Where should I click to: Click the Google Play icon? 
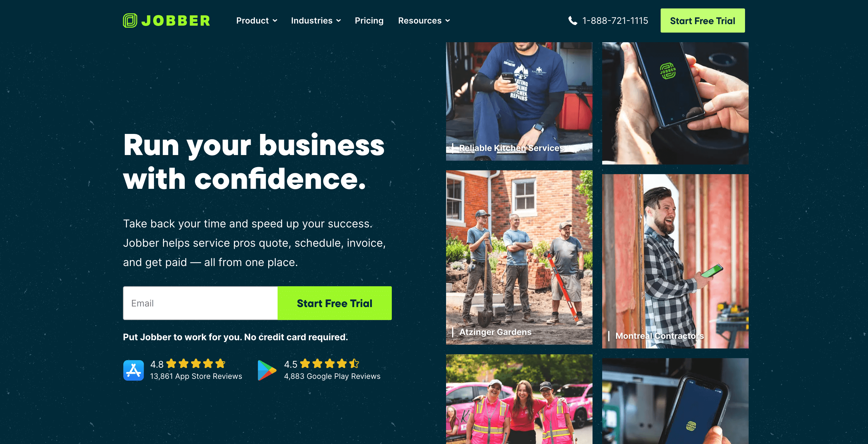pyautogui.click(x=267, y=370)
